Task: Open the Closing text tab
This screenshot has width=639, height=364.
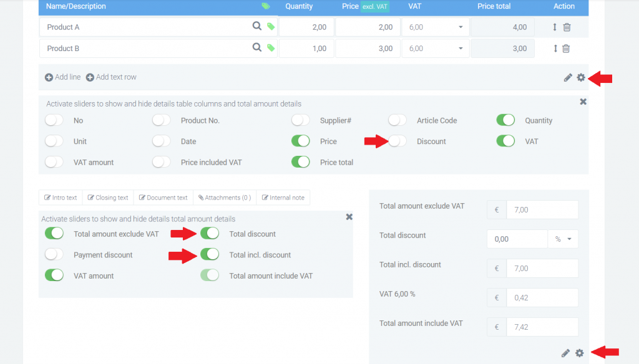Action: pyautogui.click(x=108, y=198)
